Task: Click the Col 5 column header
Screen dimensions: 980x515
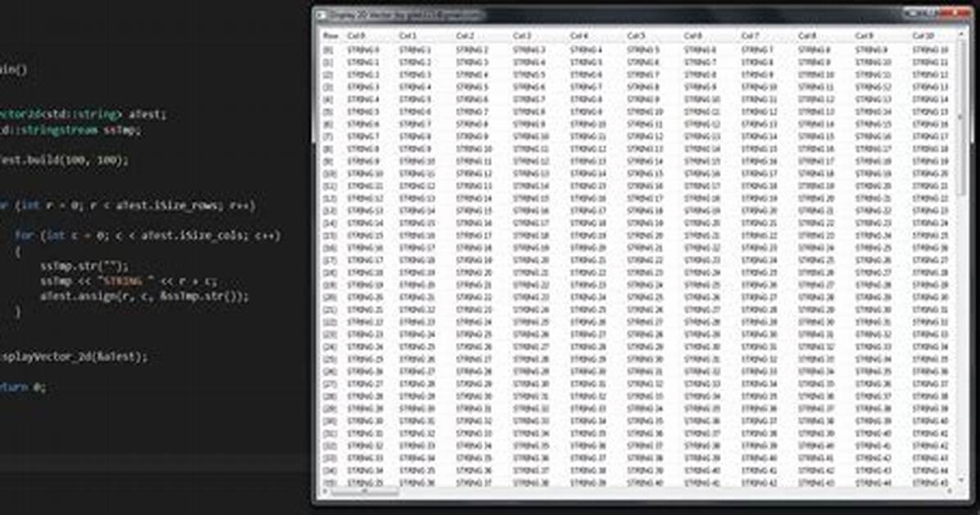Action: pyautogui.click(x=636, y=36)
